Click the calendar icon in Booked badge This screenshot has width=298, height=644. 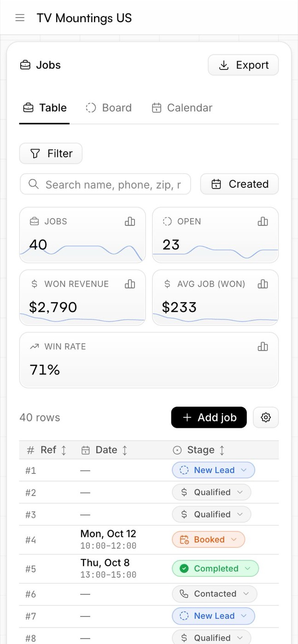184,540
